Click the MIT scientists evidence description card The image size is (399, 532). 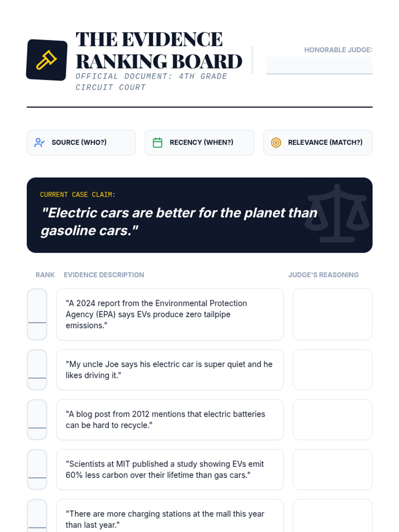tap(170, 469)
